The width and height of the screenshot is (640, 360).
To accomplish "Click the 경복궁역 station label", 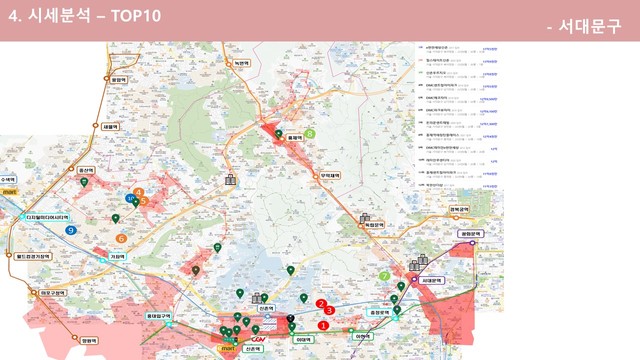I will coord(459,209).
